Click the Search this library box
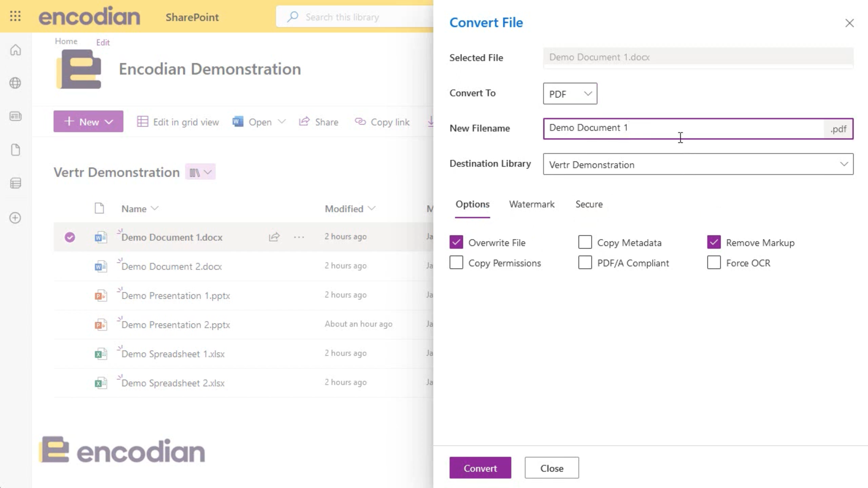 tap(354, 17)
